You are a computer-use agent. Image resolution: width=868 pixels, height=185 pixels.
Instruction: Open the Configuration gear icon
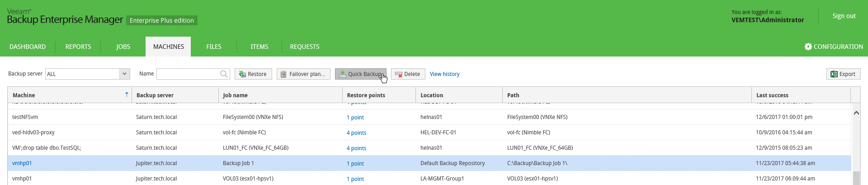808,47
